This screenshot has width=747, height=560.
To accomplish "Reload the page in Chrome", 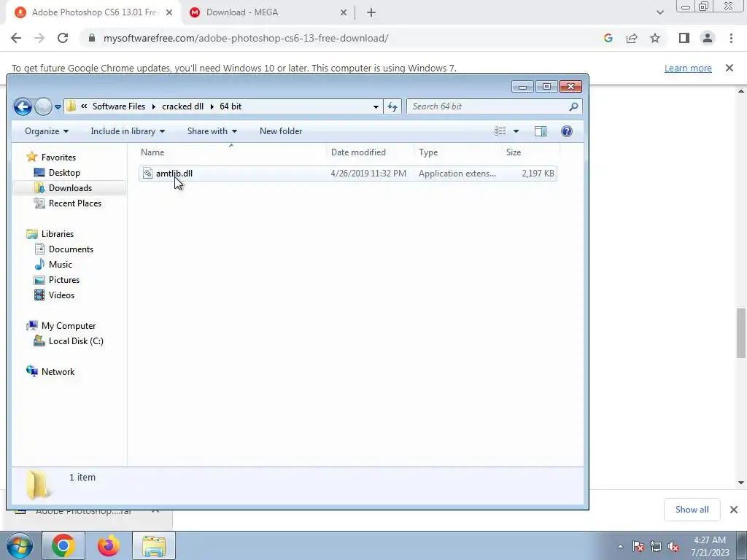I will (63, 38).
